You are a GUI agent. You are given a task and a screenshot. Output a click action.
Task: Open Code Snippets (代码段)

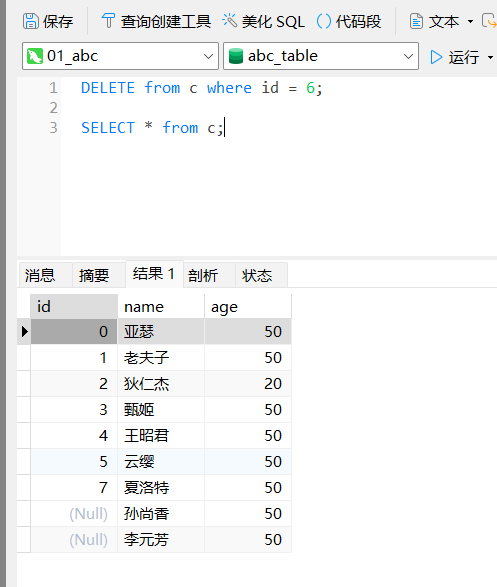click(x=349, y=21)
